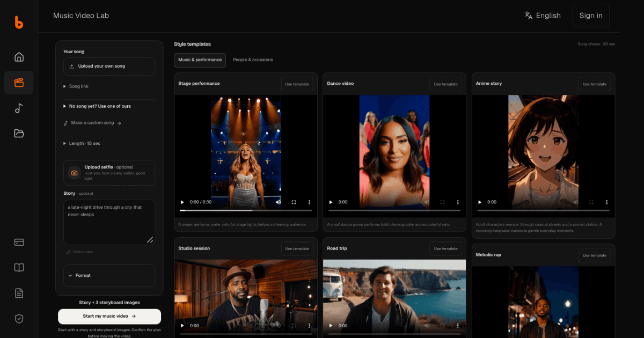The width and height of the screenshot is (644, 338).
Task: Click the Sign in button
Action: [591, 16]
